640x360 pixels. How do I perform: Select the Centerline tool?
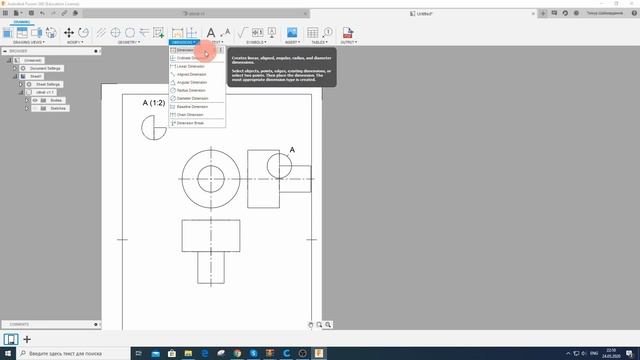pos(101,33)
